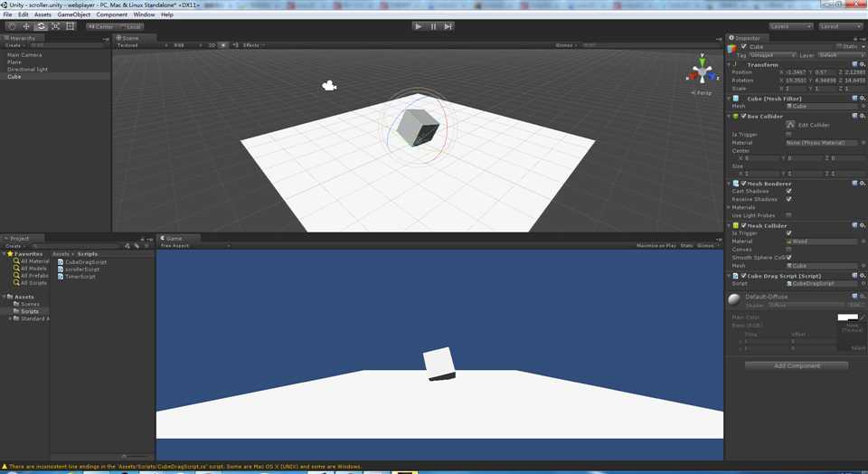
Task: Select the Move tool in toolbar
Action: [x=26, y=26]
